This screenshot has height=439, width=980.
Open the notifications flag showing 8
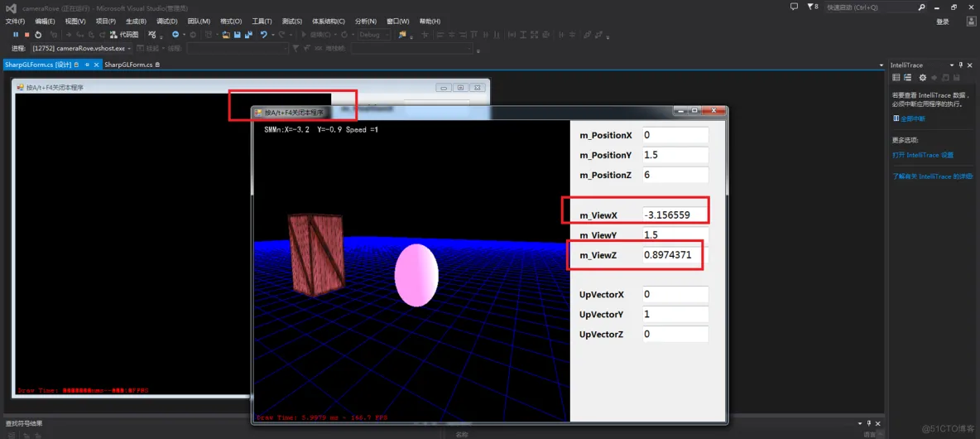[x=813, y=7]
